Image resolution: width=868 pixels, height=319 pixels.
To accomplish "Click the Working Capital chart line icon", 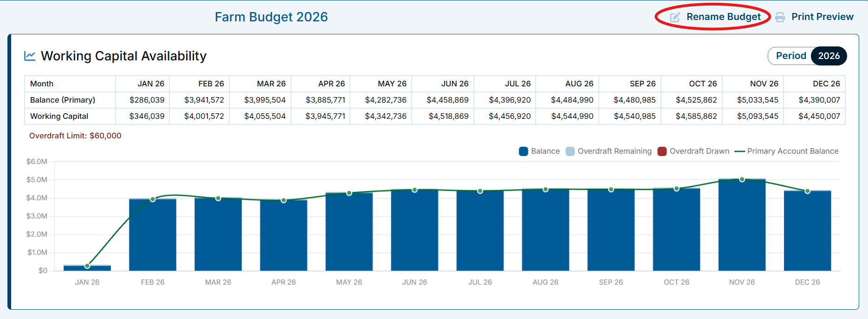I will [30, 56].
